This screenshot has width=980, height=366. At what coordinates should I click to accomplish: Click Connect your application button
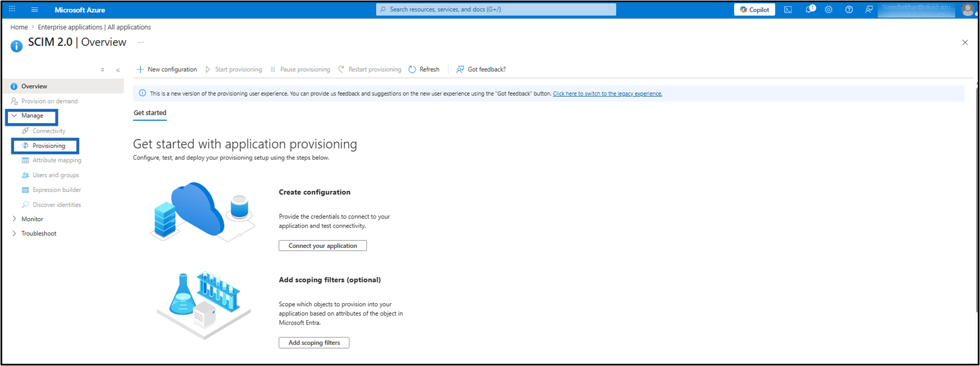323,246
